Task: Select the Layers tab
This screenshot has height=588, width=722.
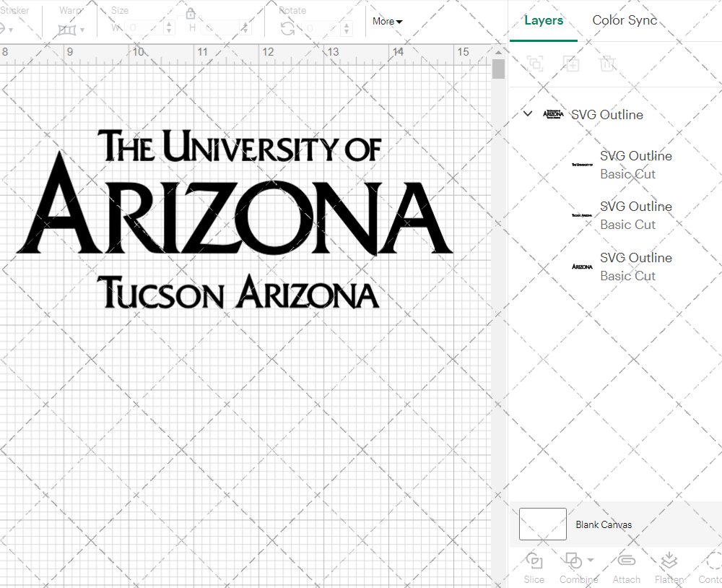Action: 544,20
